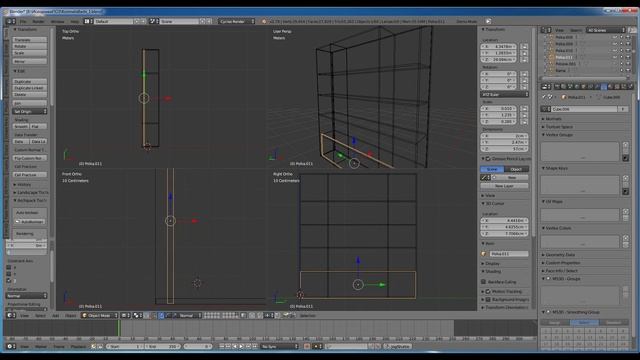The height and width of the screenshot is (360, 640).
Task: Lock the Z rotation value
Action: tap(524, 87)
